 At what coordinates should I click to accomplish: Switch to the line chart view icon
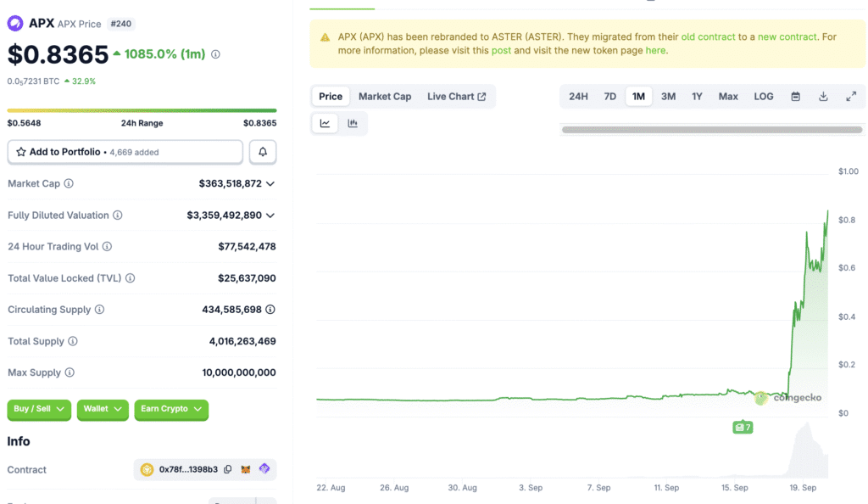point(325,123)
